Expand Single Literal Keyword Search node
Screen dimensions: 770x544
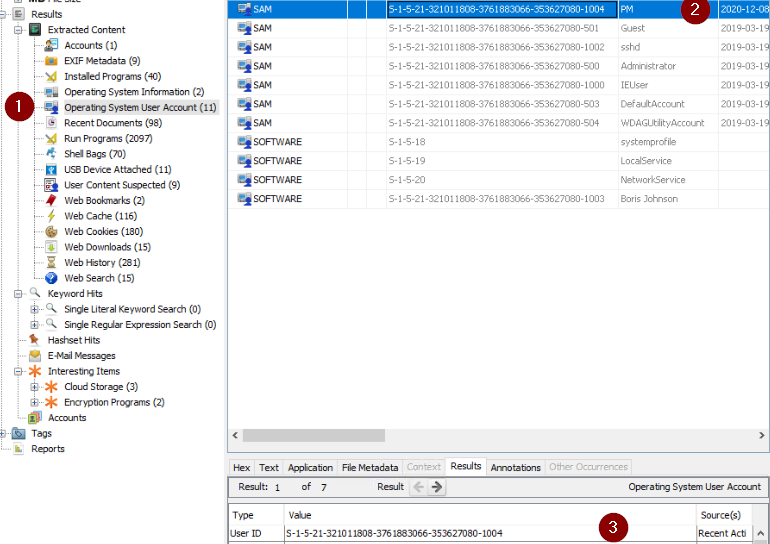35,310
